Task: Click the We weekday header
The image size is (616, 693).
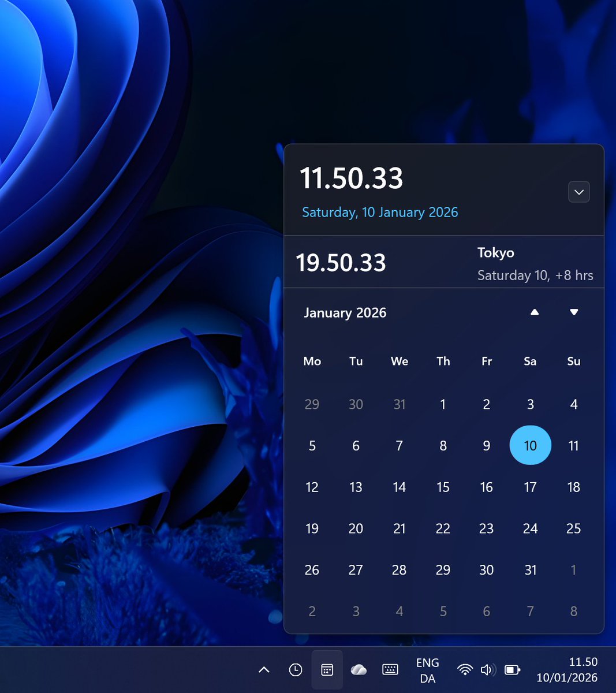Action: click(x=400, y=362)
